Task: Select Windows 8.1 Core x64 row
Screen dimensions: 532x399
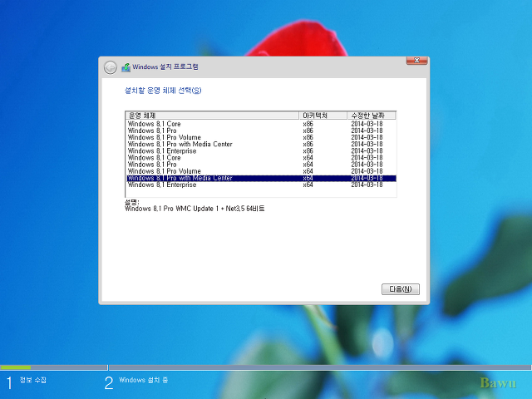Action: coord(261,158)
